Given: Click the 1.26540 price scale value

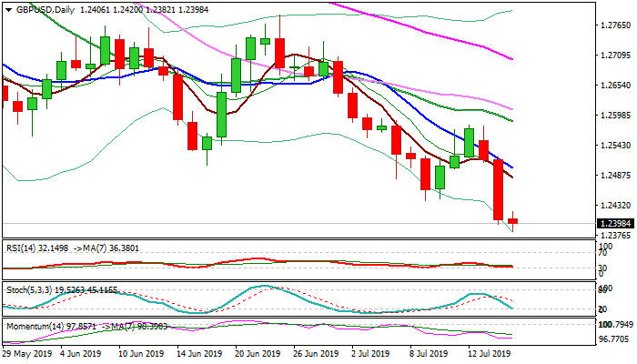Looking at the screenshot, I should click(x=616, y=86).
